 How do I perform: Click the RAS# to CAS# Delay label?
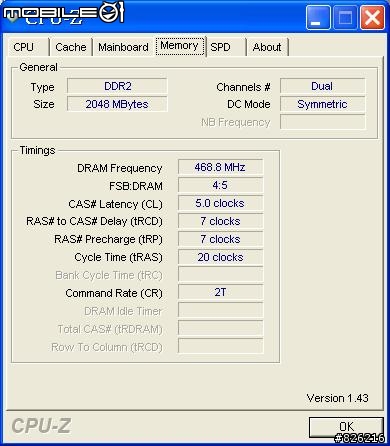point(94,222)
